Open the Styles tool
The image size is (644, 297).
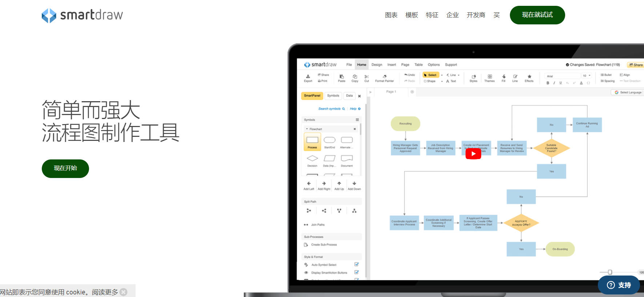click(x=474, y=78)
